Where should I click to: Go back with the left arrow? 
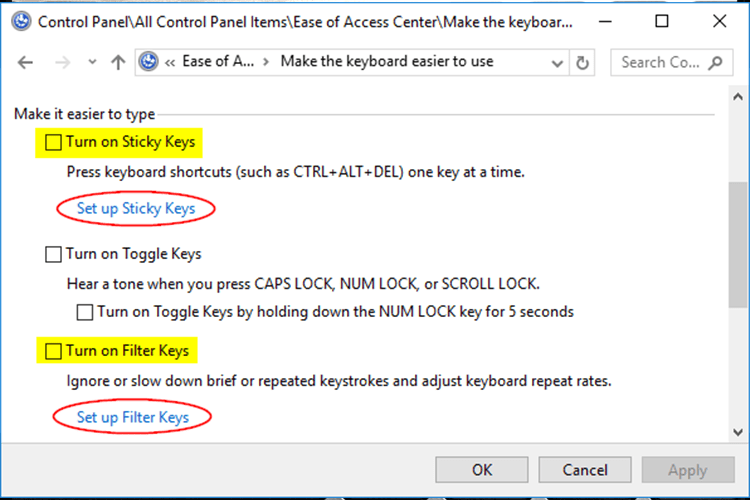pos(25,62)
